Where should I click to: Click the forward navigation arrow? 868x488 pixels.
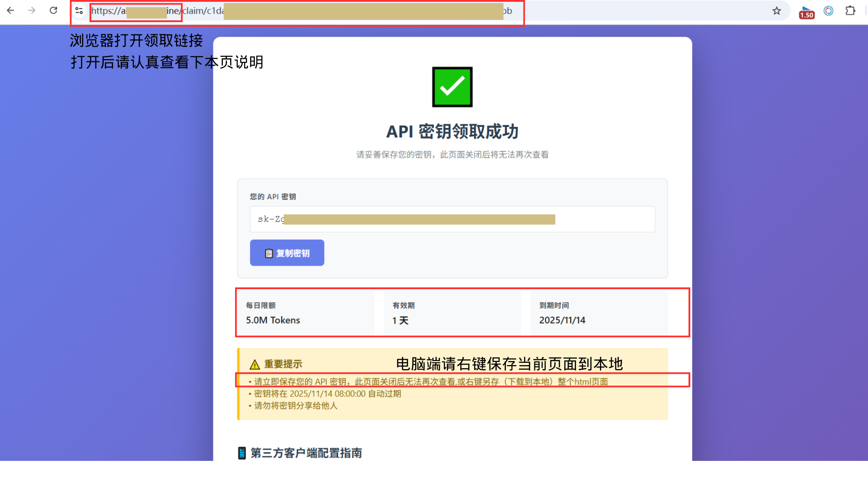tap(32, 11)
